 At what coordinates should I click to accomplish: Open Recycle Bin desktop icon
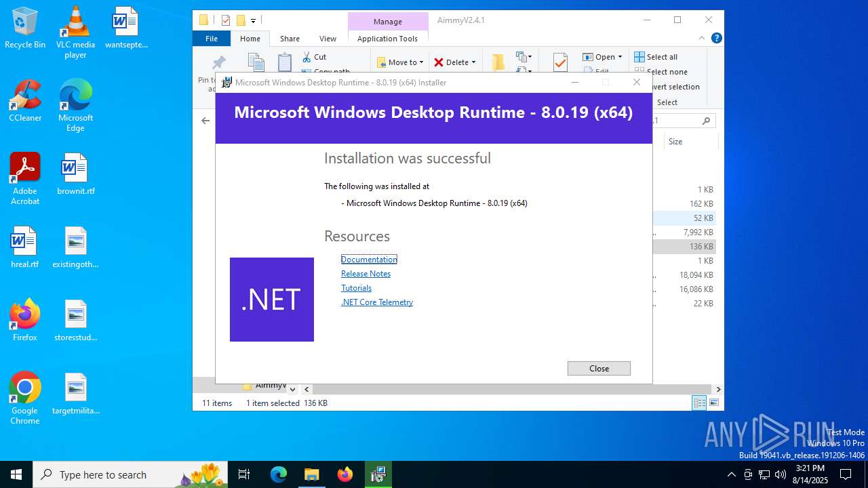[25, 28]
